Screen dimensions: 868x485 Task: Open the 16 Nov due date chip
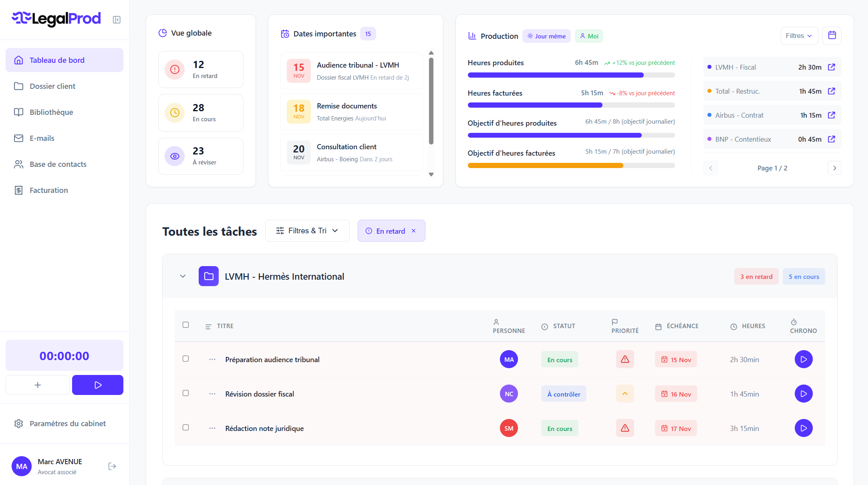pyautogui.click(x=676, y=394)
